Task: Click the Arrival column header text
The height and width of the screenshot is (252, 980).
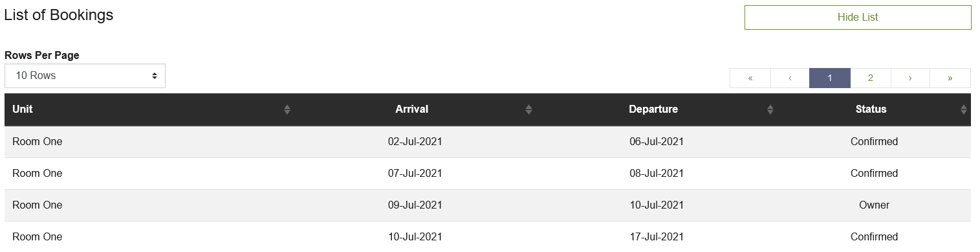Action: 412,109
